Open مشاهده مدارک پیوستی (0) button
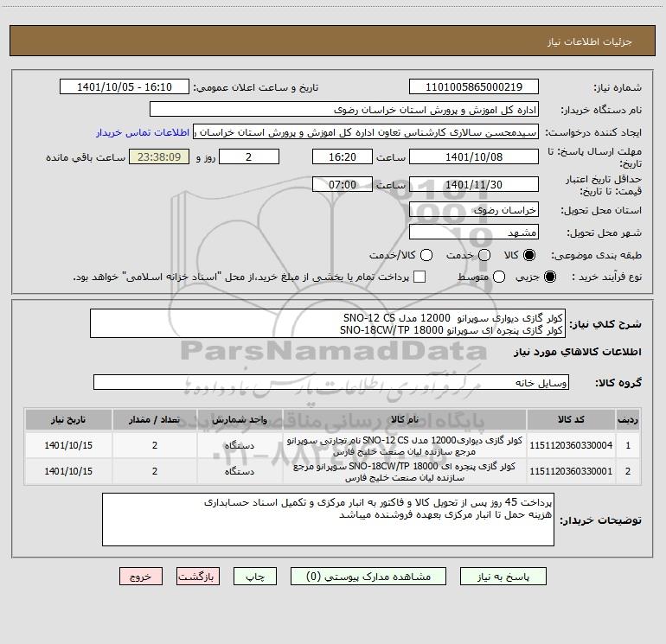Screen dimensions: 666x644 click(x=368, y=577)
